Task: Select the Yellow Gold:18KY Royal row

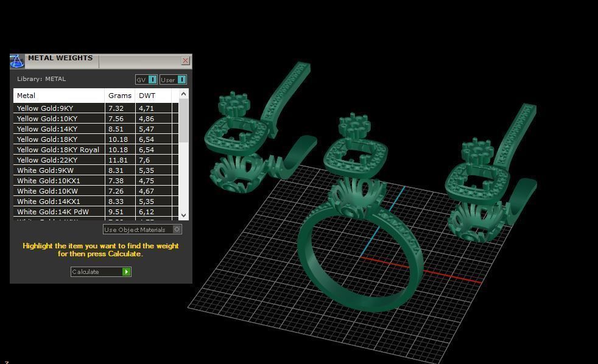Action: [96, 149]
